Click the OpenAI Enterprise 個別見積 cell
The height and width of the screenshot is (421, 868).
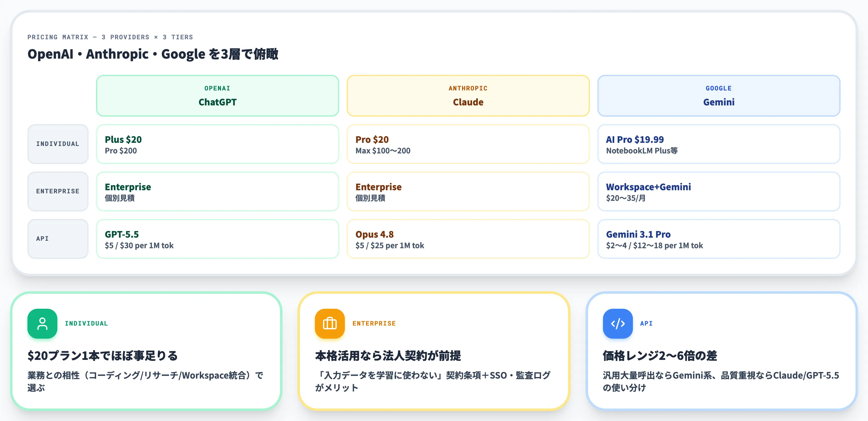pos(217,191)
